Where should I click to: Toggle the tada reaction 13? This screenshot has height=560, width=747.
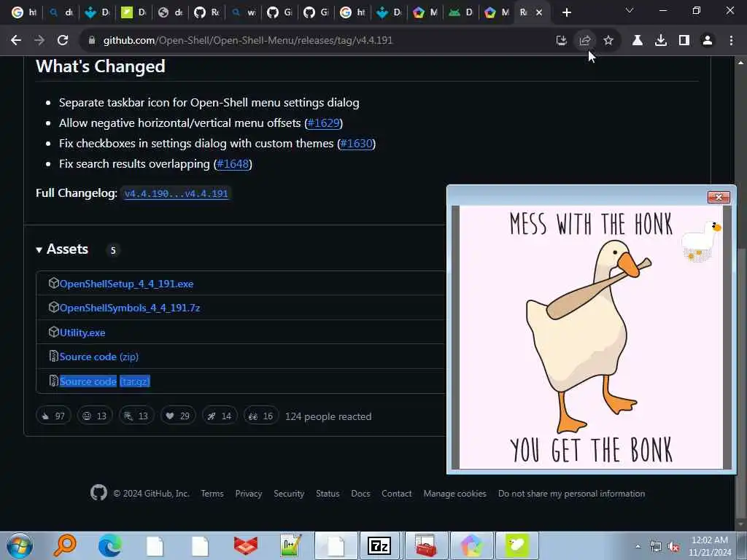click(x=136, y=416)
